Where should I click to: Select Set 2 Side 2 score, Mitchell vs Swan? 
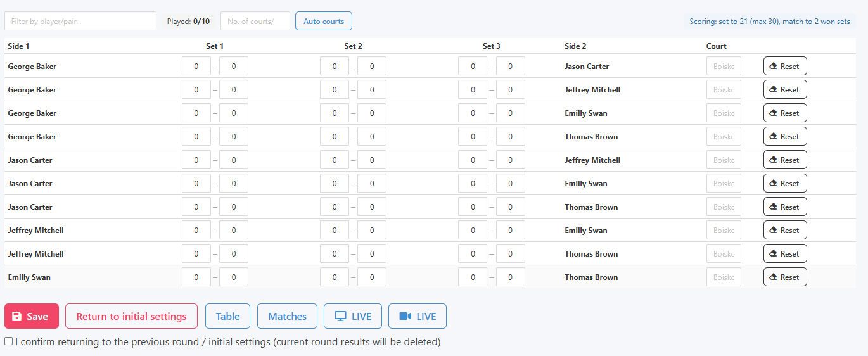(372, 230)
